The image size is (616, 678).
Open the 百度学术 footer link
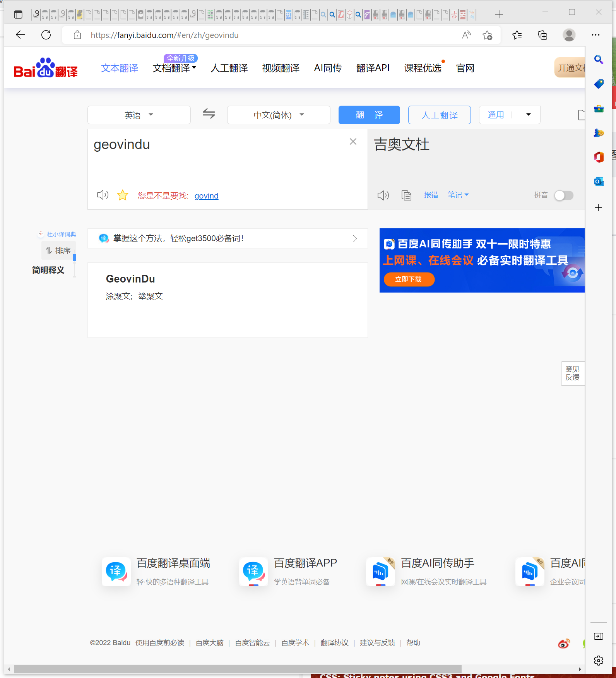(x=295, y=643)
